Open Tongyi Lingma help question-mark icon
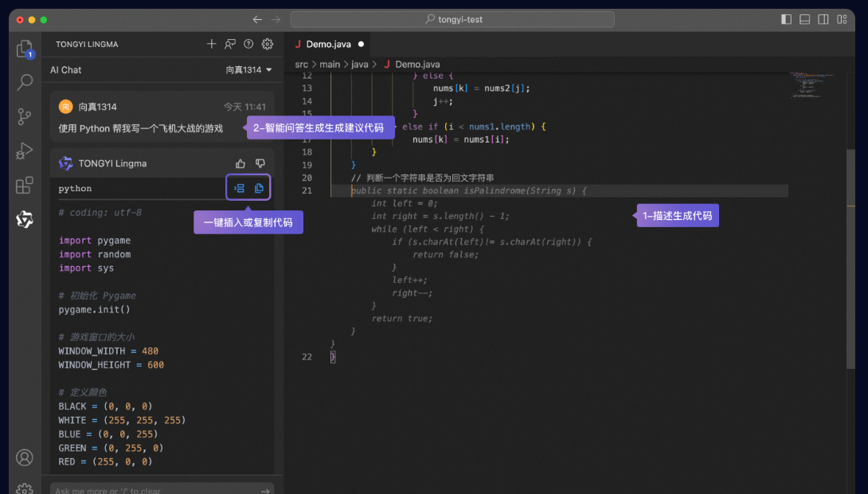 (x=248, y=44)
